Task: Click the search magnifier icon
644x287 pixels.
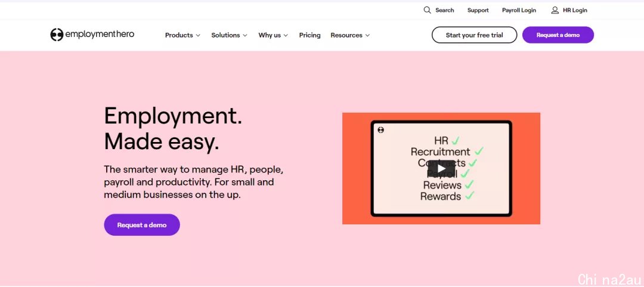Action: point(427,10)
